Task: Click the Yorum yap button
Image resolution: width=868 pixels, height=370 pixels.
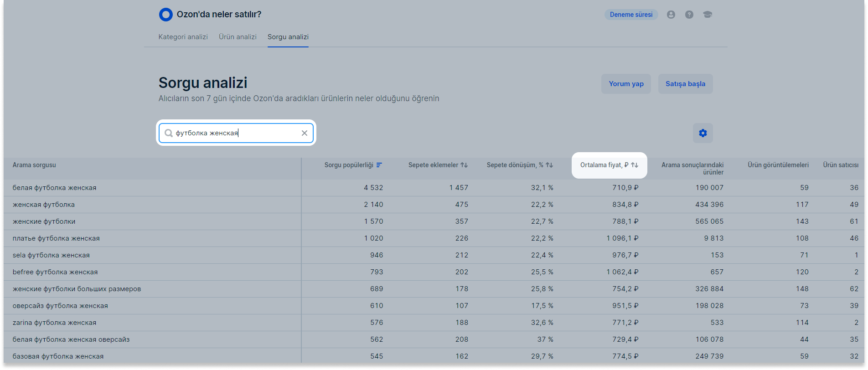Action: pyautogui.click(x=626, y=84)
